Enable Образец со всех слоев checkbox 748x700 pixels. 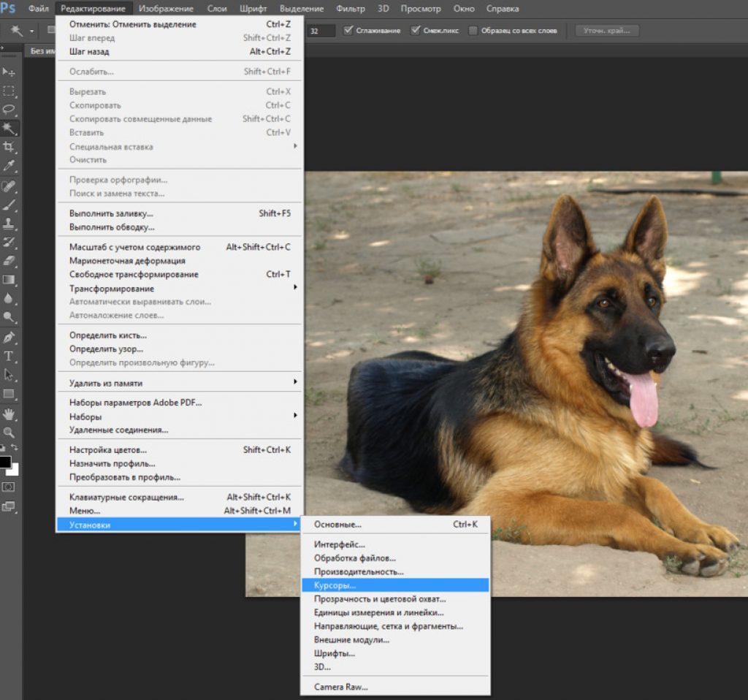(473, 31)
